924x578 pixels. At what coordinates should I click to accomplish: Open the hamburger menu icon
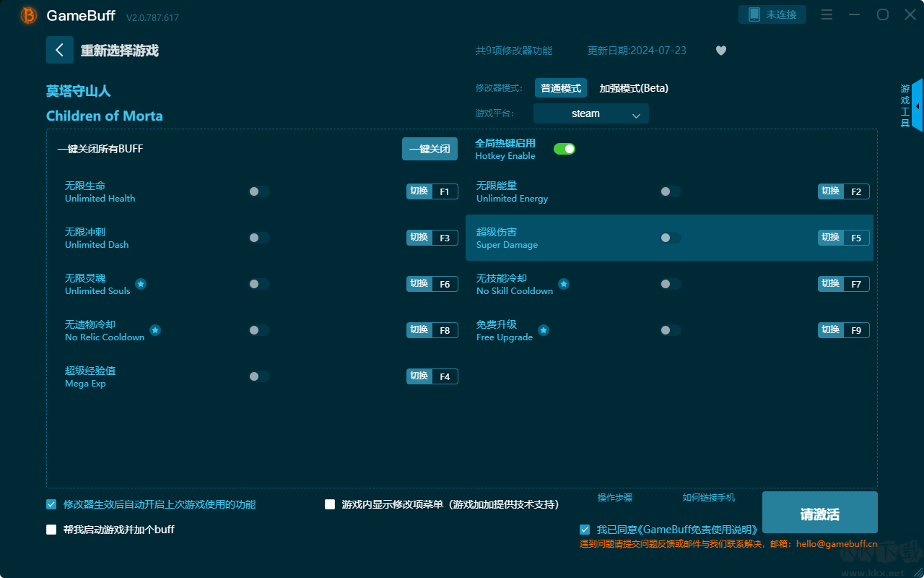tap(827, 14)
